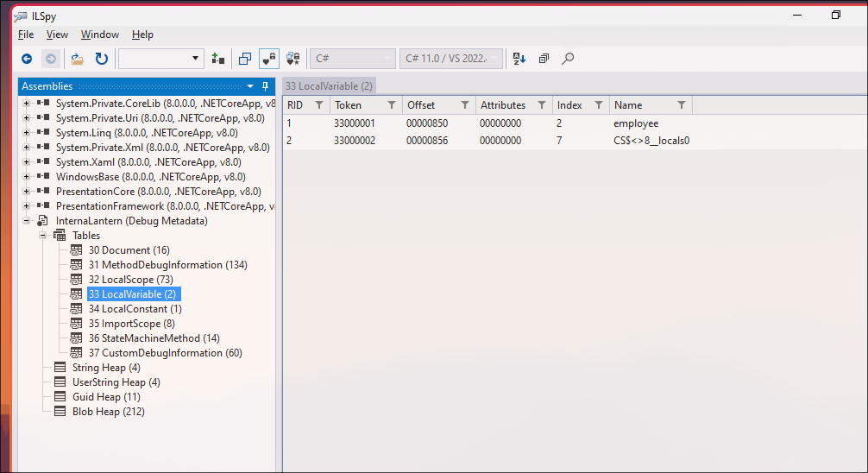Click the Sort results A-Z icon
This screenshot has height=473, width=868.
519,59
